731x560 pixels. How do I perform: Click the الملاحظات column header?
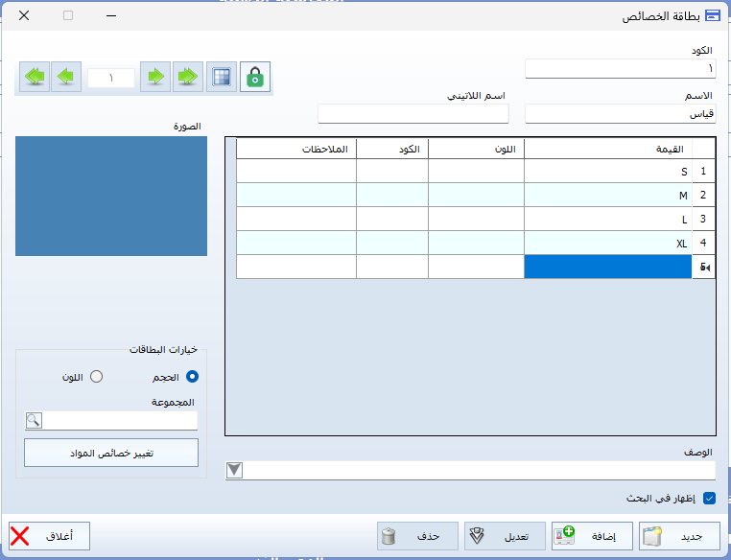click(x=296, y=149)
